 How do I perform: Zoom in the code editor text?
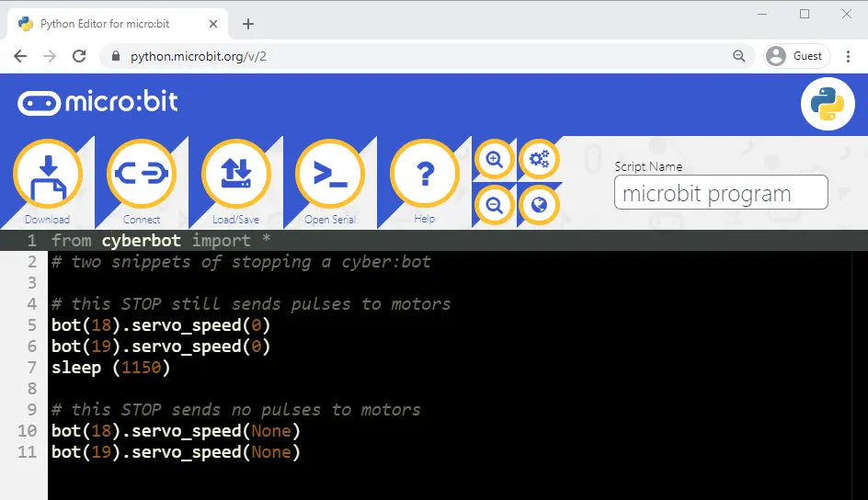pyautogui.click(x=495, y=160)
